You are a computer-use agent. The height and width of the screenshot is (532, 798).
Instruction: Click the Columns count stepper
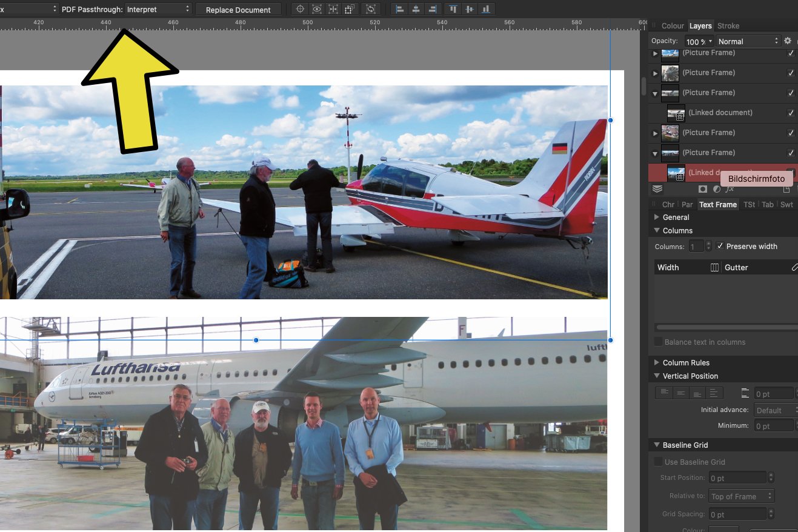click(x=709, y=246)
